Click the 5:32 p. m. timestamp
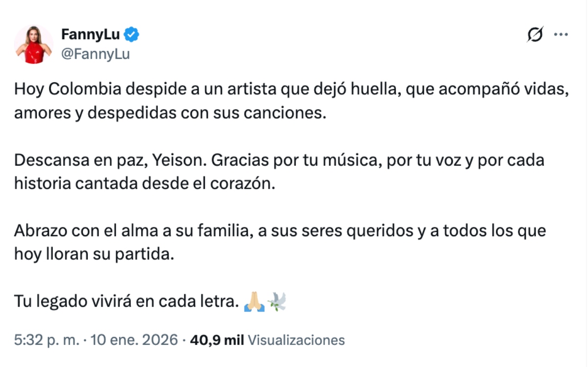 [x=47, y=340]
